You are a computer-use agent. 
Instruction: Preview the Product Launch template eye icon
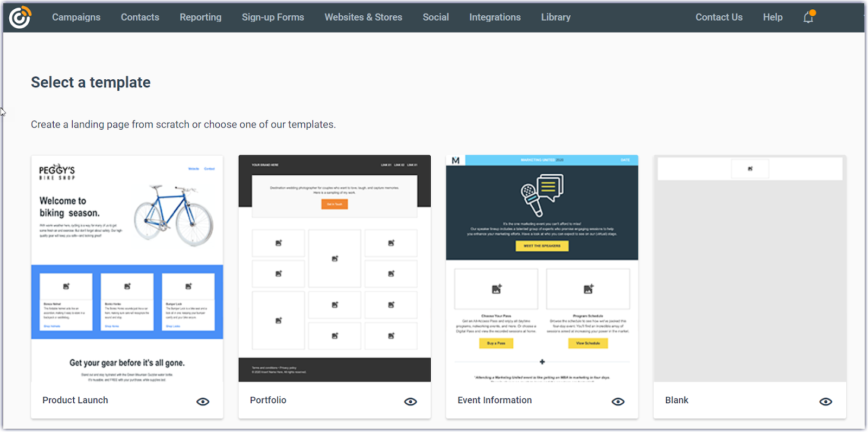coord(203,402)
